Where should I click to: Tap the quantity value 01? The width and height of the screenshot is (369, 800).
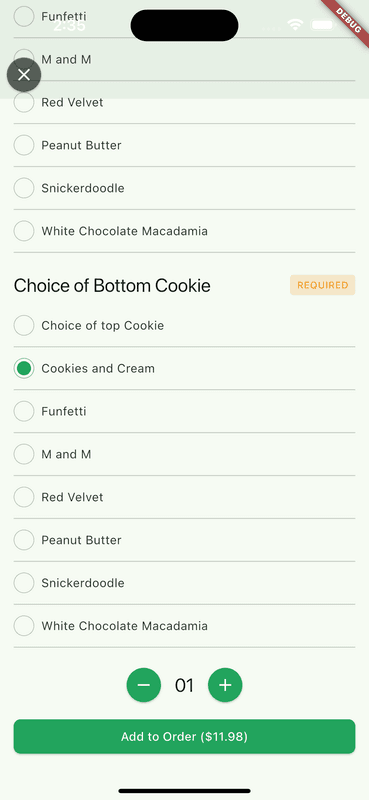point(184,685)
